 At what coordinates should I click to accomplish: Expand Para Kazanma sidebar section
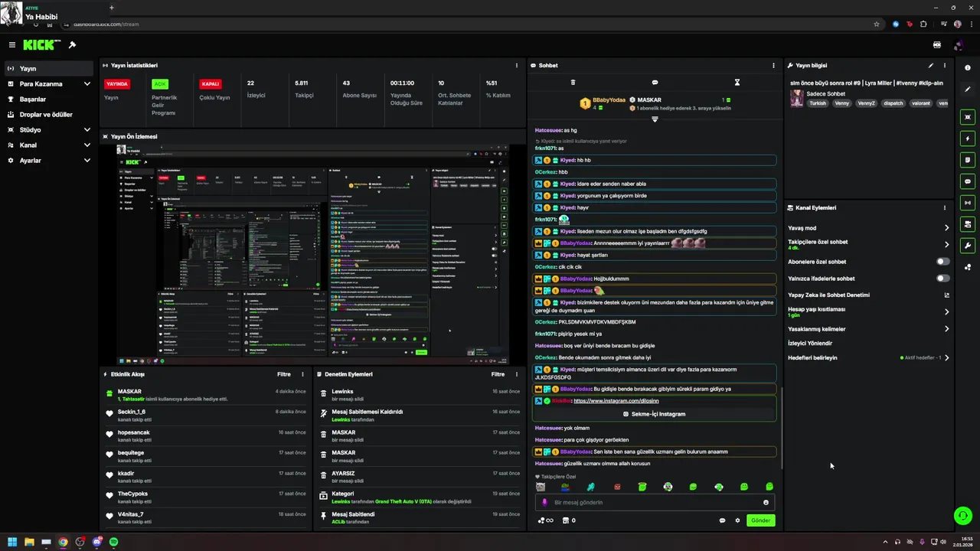point(87,84)
